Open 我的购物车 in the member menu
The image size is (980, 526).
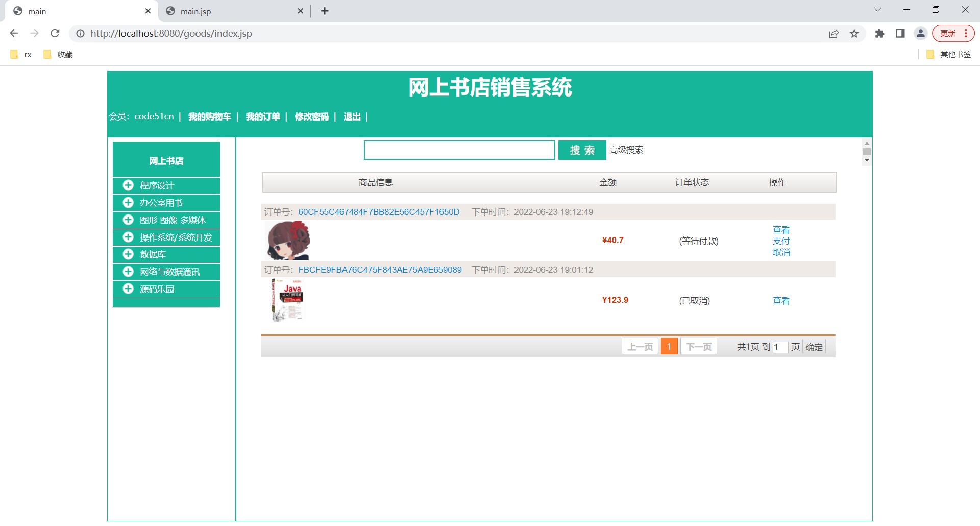point(209,116)
